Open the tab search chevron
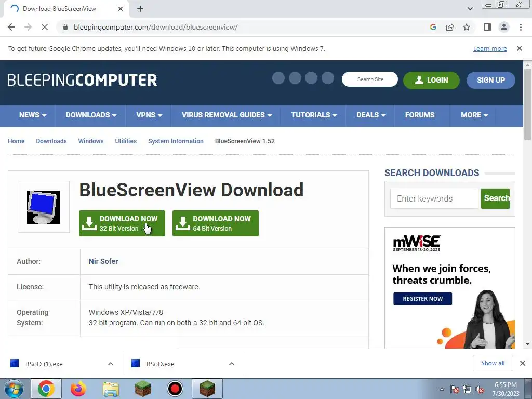This screenshot has width=532, height=399. (x=470, y=9)
